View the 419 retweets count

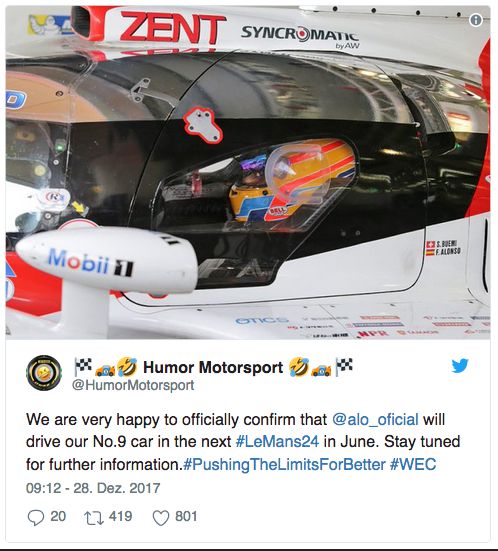tap(121, 516)
